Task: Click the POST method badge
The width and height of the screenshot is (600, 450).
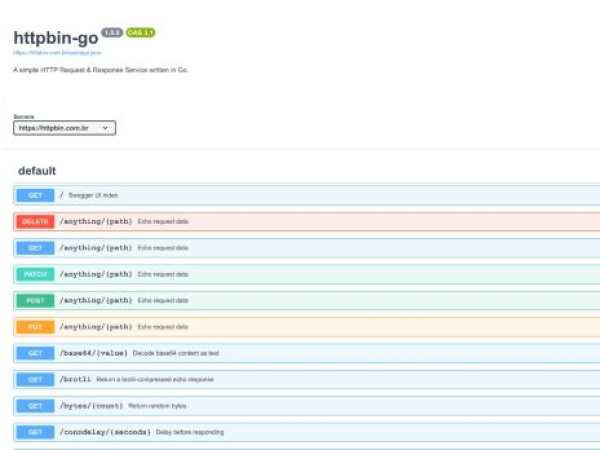Action: (35, 301)
